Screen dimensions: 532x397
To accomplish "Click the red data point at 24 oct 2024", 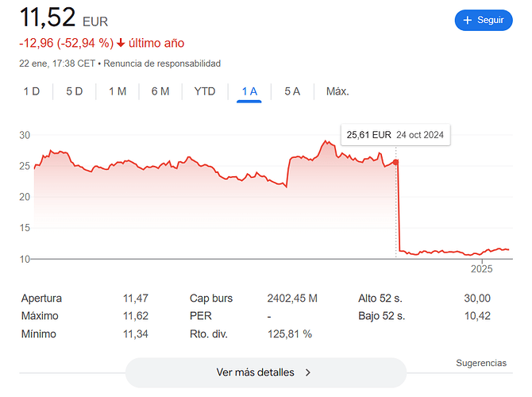I will 395,162.
